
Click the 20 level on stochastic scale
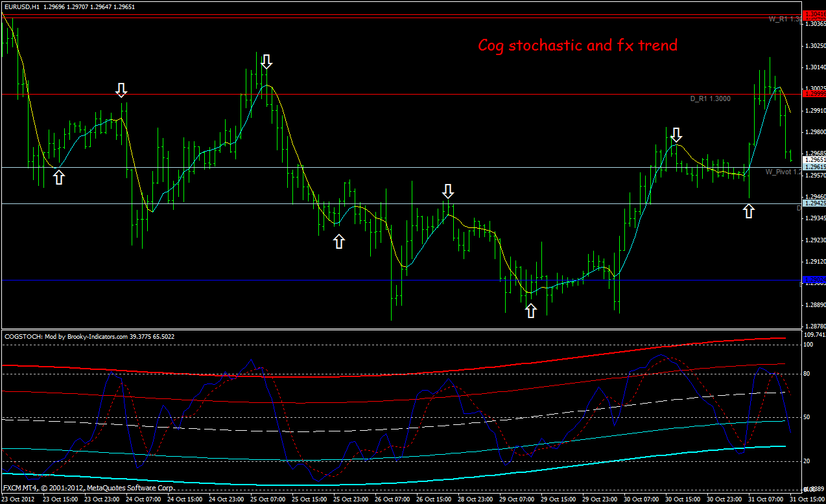(x=807, y=461)
